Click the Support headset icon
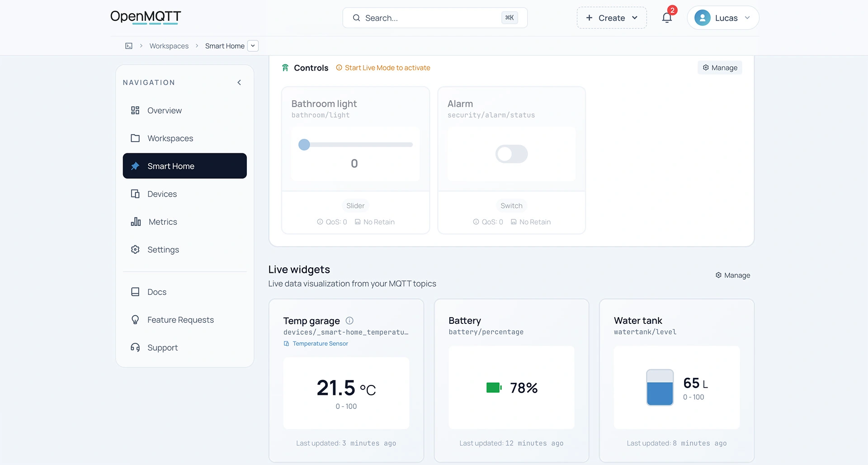The width and height of the screenshot is (868, 465). click(x=135, y=347)
